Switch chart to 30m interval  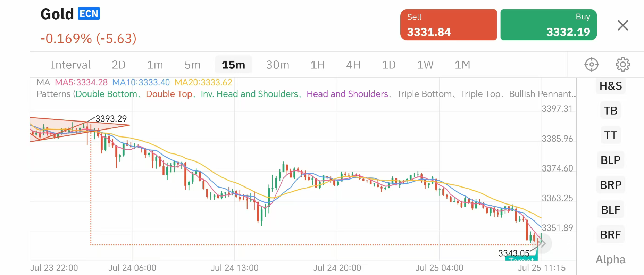point(277,65)
